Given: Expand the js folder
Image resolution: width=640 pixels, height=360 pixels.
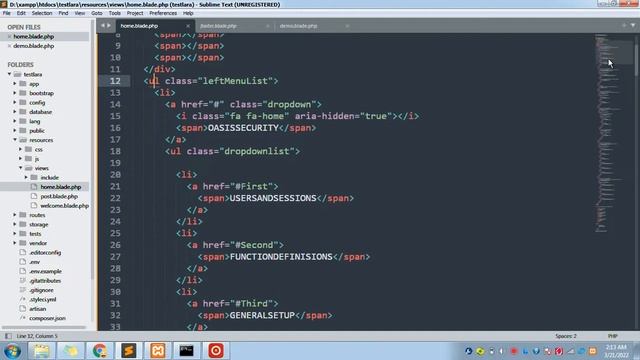Looking at the screenshot, I should [21, 159].
